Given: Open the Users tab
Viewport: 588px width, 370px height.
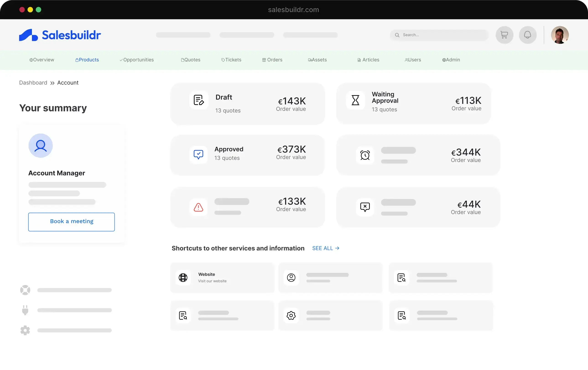Looking at the screenshot, I should [413, 60].
